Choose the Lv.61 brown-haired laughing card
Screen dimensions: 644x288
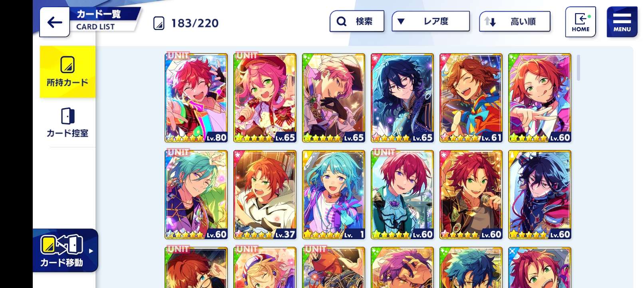click(471, 98)
